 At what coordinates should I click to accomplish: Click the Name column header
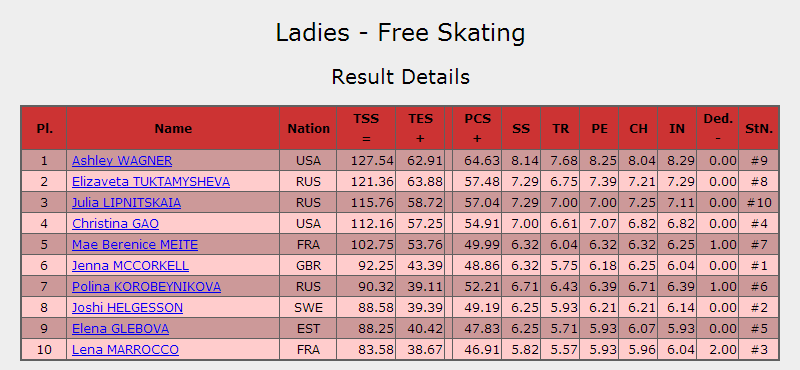coord(173,128)
